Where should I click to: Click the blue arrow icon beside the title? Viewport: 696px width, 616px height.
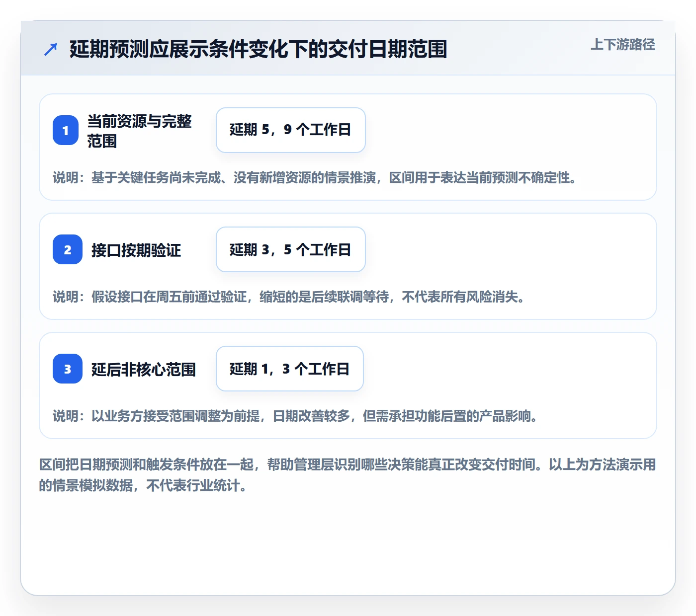pyautogui.click(x=51, y=49)
